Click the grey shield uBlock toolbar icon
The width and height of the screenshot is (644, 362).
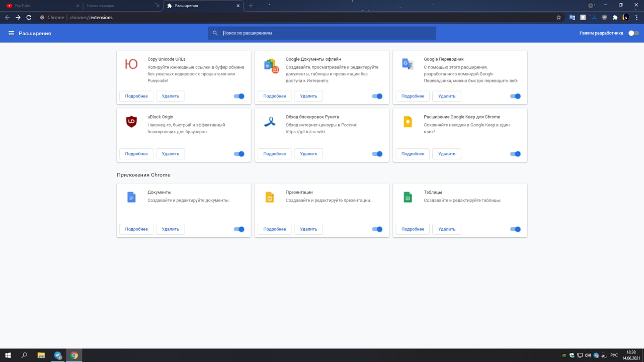coord(604,17)
